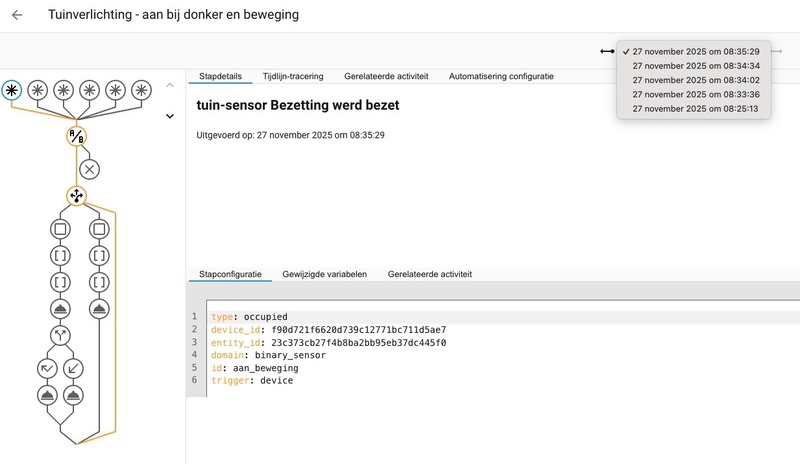
Task: Go back using the top-left arrow
Action: coord(17,15)
